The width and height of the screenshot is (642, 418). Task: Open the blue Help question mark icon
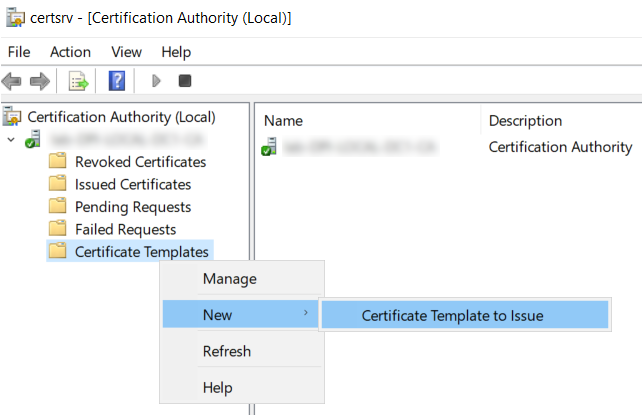click(x=117, y=81)
